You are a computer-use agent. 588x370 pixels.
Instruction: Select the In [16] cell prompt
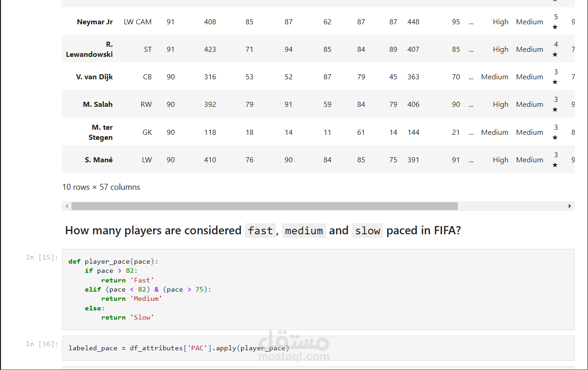[x=42, y=344]
